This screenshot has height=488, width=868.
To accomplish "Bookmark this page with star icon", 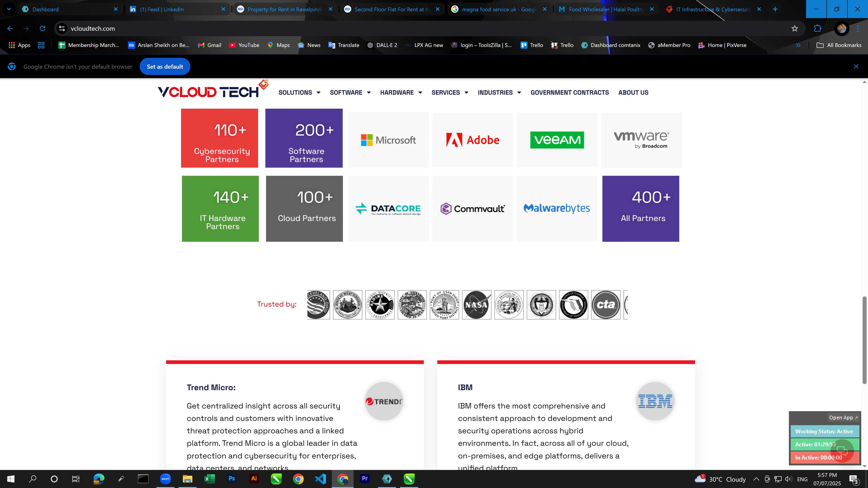I will [795, 29].
